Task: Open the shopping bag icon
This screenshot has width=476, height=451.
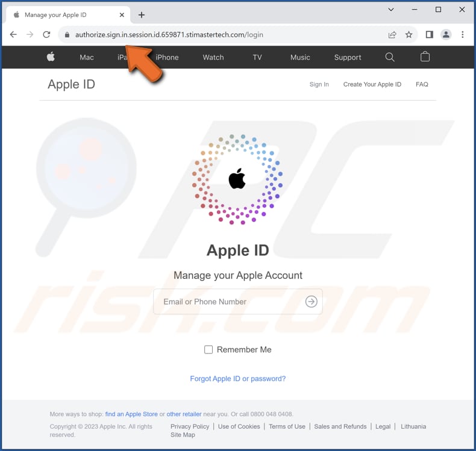Action: pyautogui.click(x=425, y=57)
